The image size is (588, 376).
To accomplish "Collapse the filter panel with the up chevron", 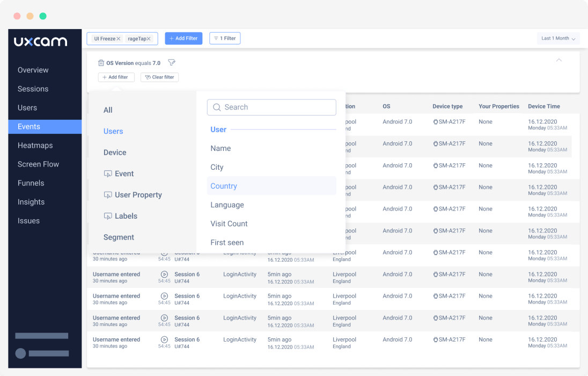I will click(x=559, y=61).
